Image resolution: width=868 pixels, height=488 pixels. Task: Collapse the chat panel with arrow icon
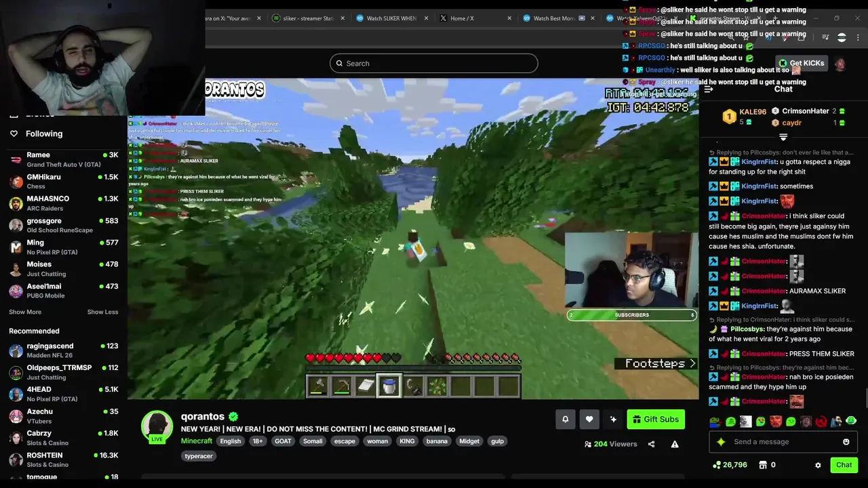709,89
